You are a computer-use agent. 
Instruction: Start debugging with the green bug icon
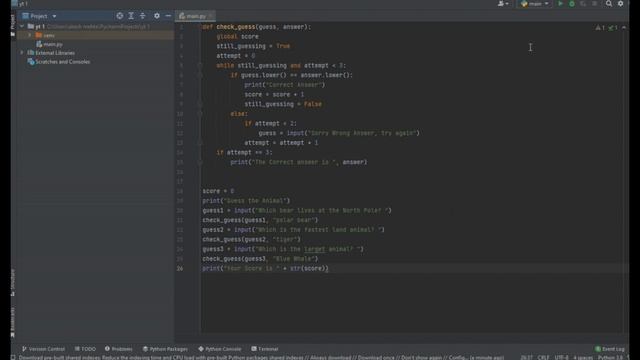pos(572,4)
